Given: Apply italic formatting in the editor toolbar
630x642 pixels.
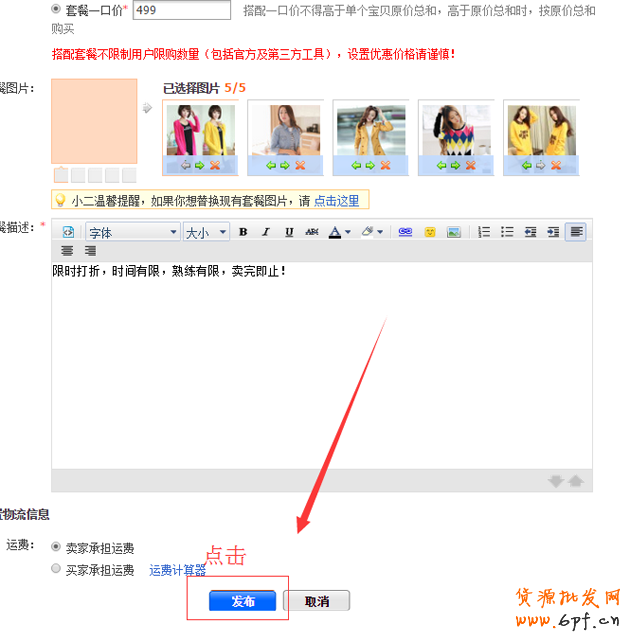Looking at the screenshot, I should [x=266, y=232].
